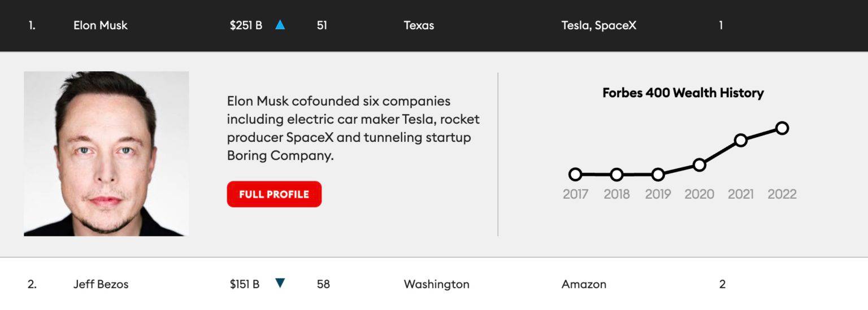Select the 2020 data point on the wealth chart

699,165
